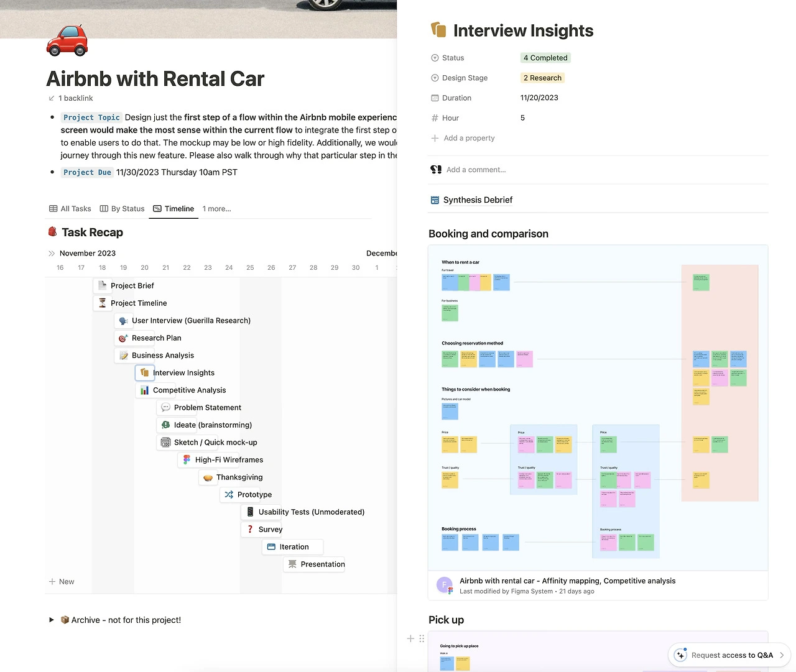Expand Request access to Q&A chevron
The height and width of the screenshot is (672, 796).
(782, 655)
